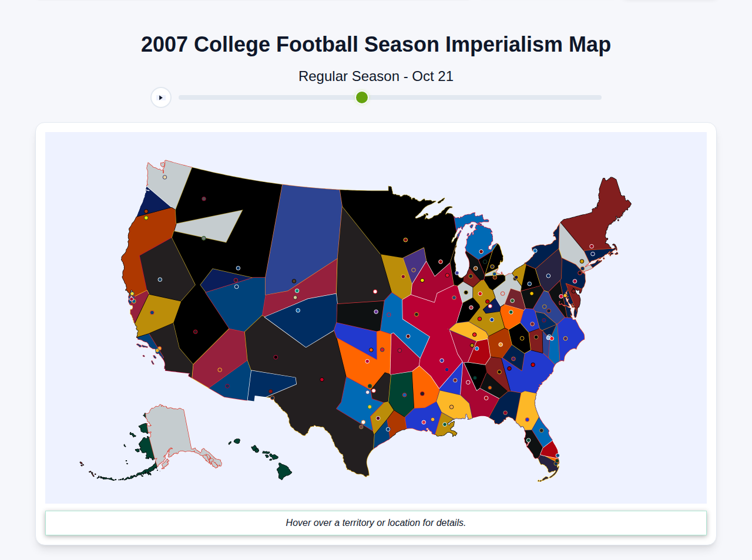Image resolution: width=752 pixels, height=560 pixels.
Task: Click the team marker in western Washington
Action: tap(164, 177)
